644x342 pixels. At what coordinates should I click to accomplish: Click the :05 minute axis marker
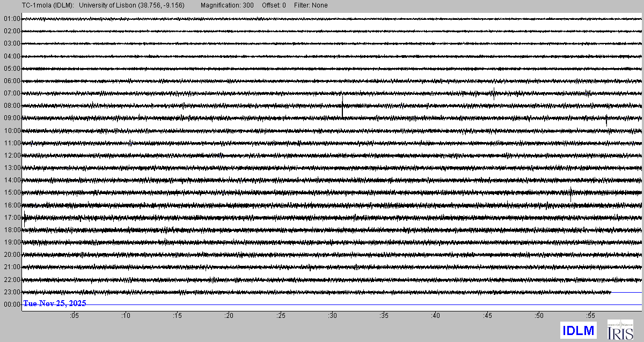pos(74,316)
